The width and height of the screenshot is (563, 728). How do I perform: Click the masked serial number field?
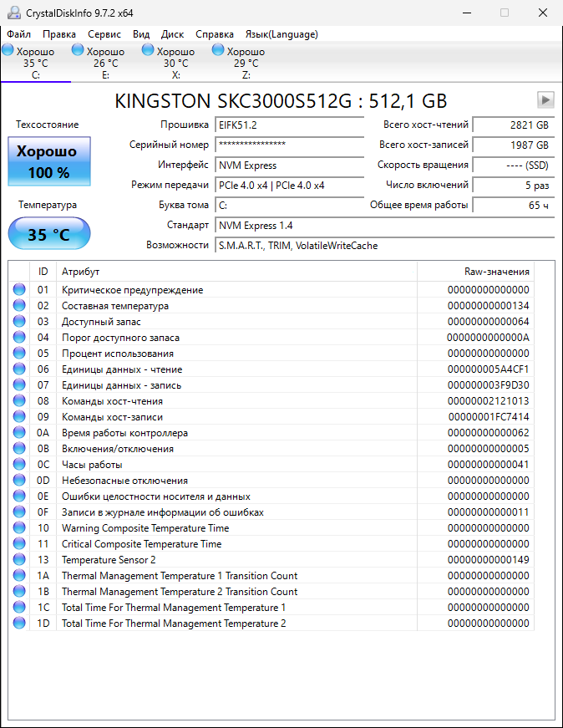click(x=290, y=145)
